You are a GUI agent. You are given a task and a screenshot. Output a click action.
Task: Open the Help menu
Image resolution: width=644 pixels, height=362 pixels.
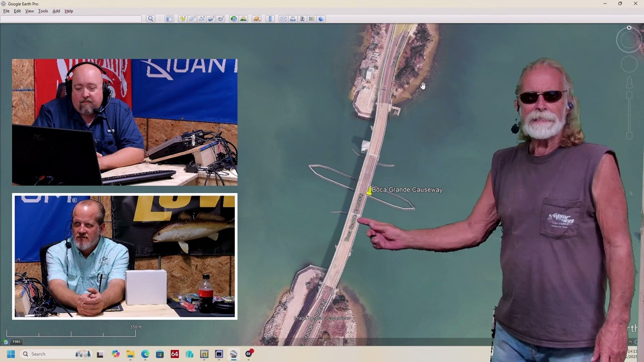coord(69,11)
